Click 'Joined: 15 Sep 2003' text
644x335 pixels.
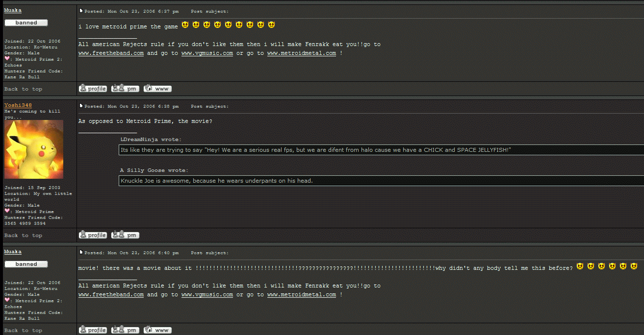coord(32,188)
